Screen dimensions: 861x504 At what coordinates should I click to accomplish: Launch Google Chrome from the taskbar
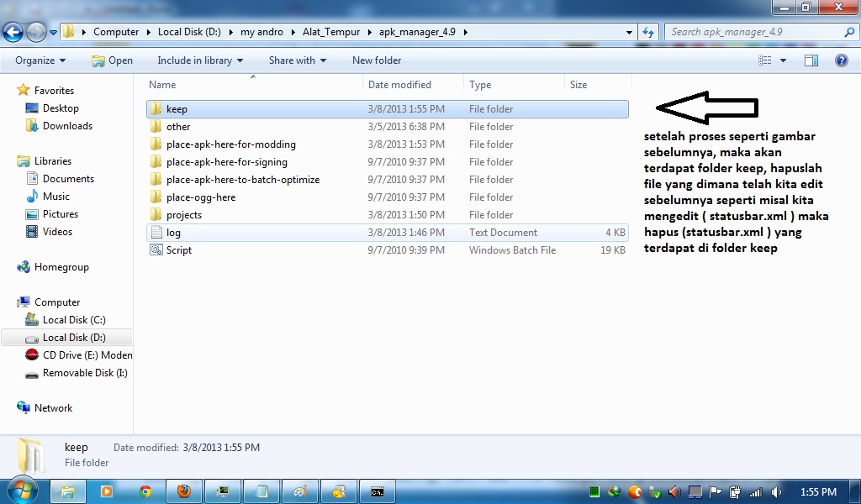coord(145,491)
